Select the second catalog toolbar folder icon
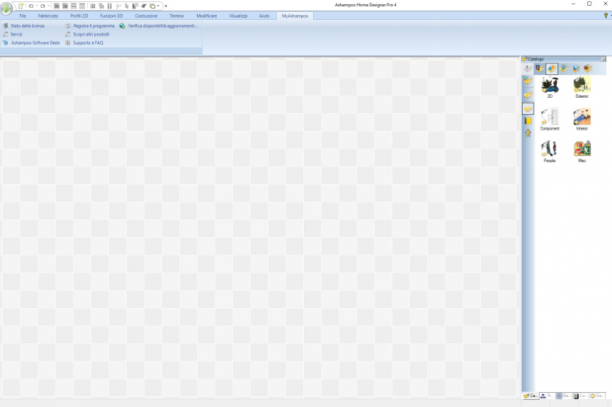This screenshot has height=407, width=612. click(x=539, y=69)
